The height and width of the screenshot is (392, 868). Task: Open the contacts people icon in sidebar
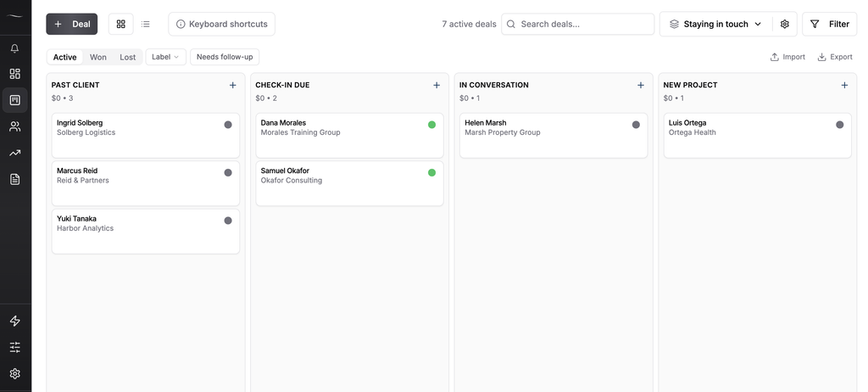(15, 127)
